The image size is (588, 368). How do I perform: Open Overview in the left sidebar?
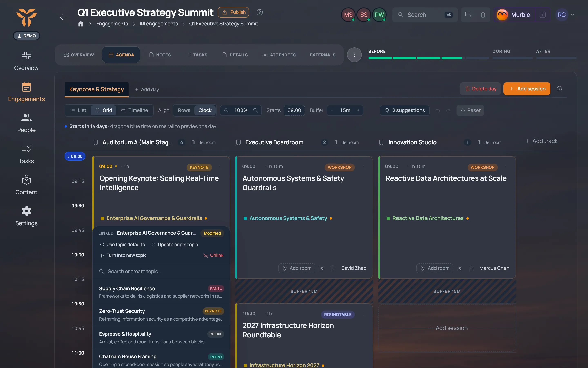pyautogui.click(x=26, y=61)
